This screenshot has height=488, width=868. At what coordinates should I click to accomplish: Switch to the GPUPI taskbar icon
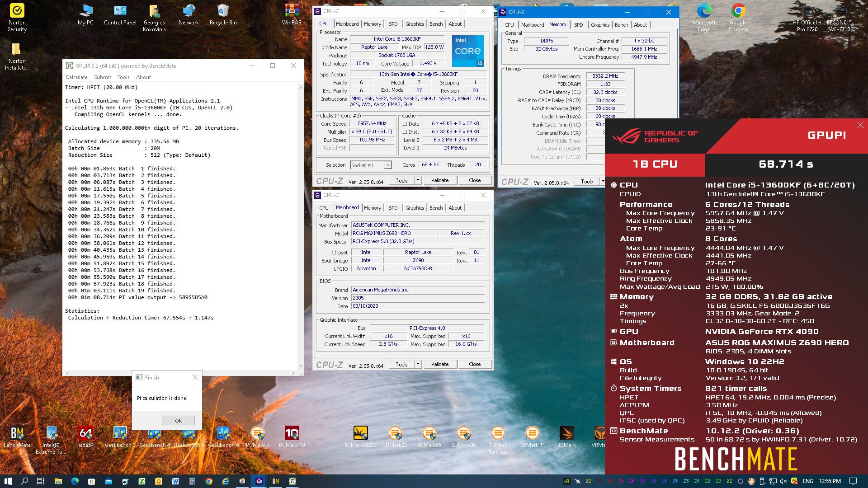pos(292,481)
